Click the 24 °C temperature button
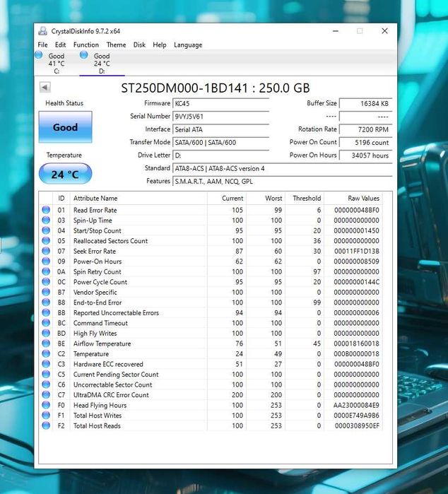Image resolution: width=448 pixels, height=494 pixels. pos(65,174)
